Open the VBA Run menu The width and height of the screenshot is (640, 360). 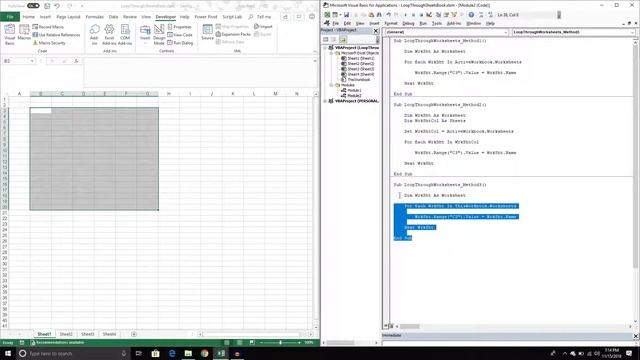click(x=423, y=23)
